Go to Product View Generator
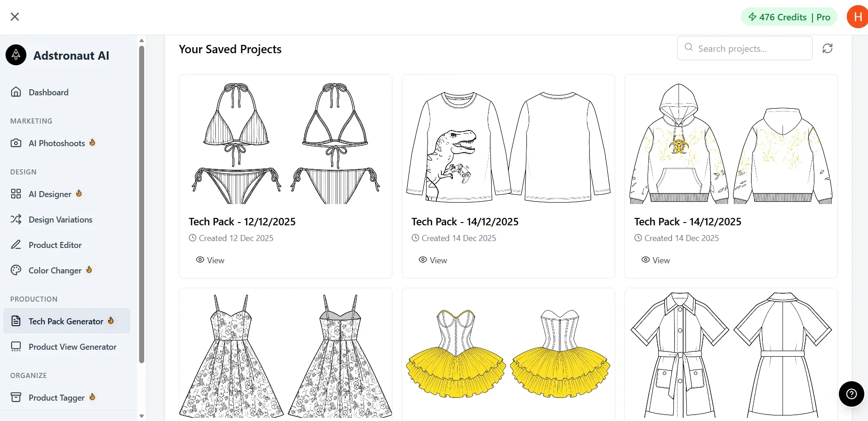Screen dimensions: 868x421 (x=72, y=347)
